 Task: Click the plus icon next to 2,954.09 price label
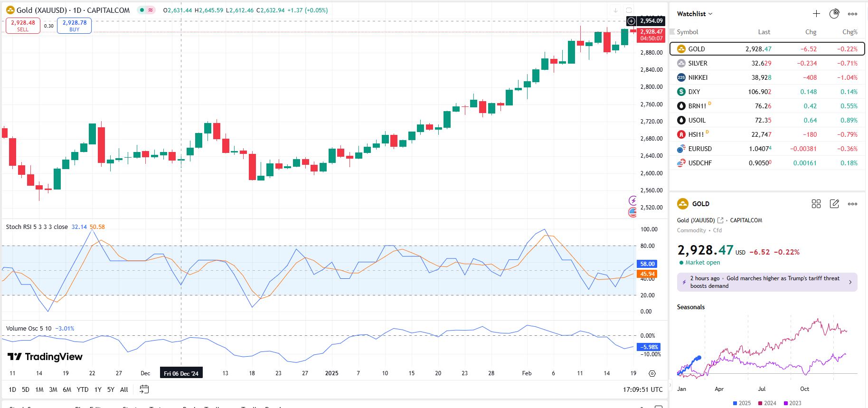(631, 21)
